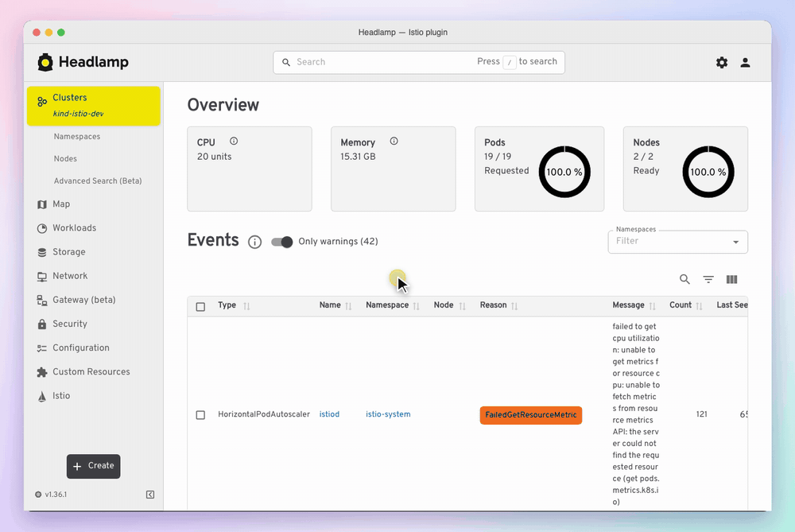Click the Map sidebar icon
This screenshot has width=795, height=532.
(42, 204)
